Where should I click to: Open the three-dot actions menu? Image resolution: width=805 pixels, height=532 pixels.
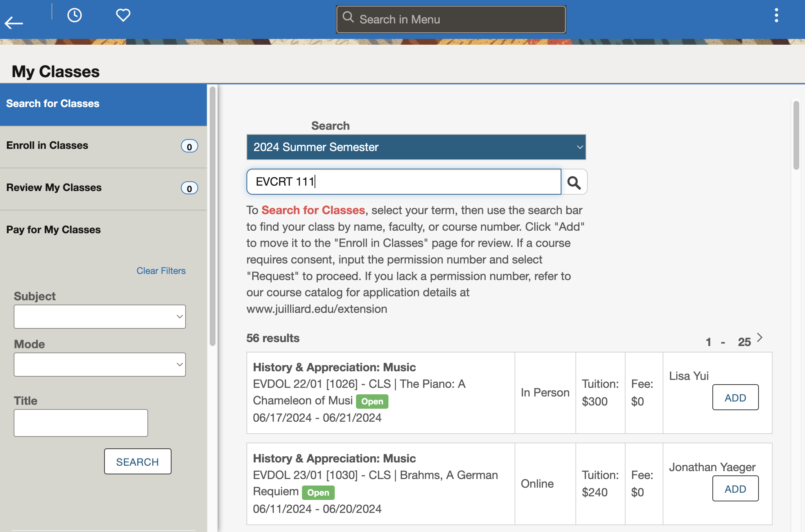tap(776, 15)
